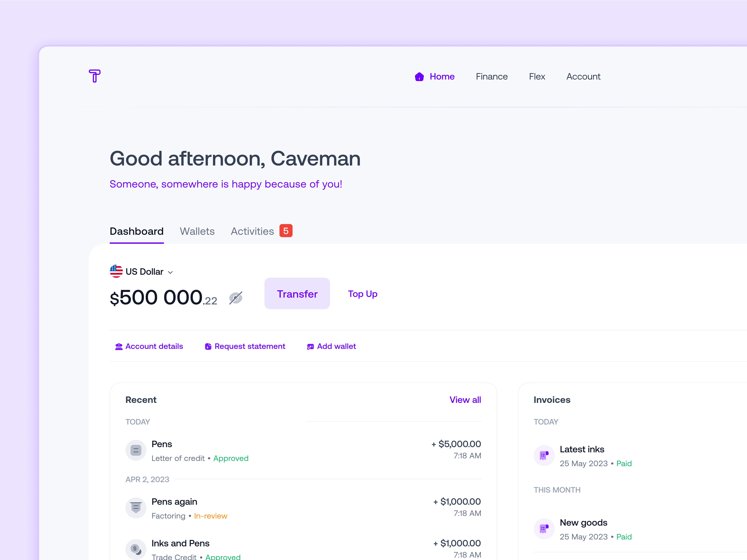Open View all recent transactions
The width and height of the screenshot is (747, 560).
pos(465,400)
